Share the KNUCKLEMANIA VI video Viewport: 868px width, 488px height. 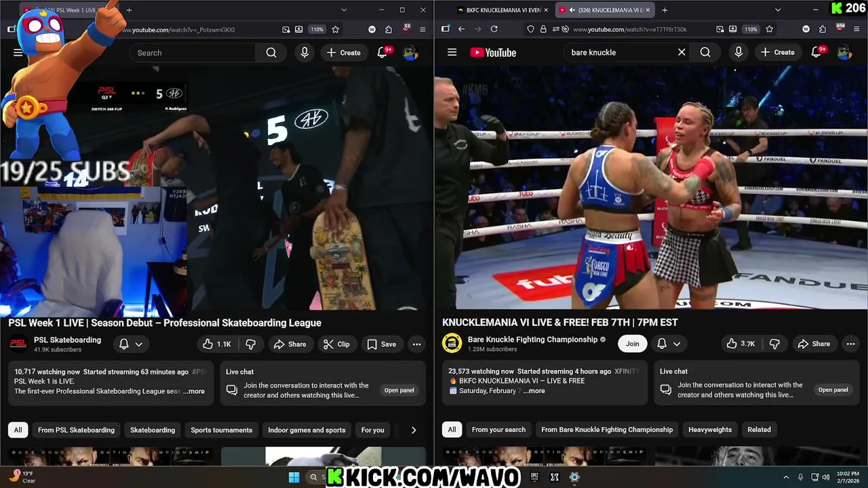pyautogui.click(x=814, y=344)
